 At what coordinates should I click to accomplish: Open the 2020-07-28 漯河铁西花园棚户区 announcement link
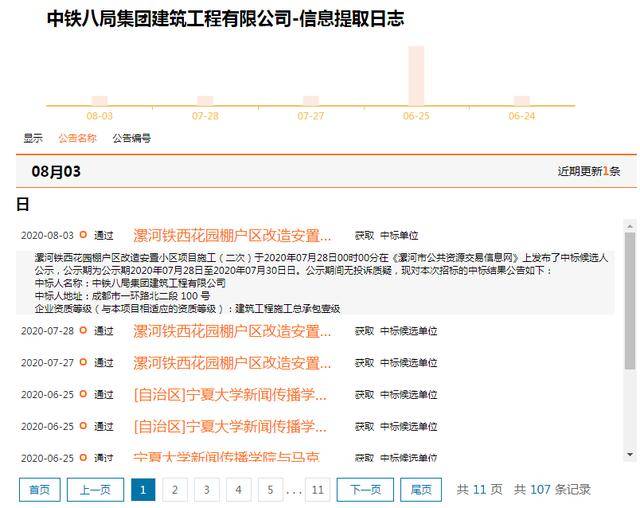232,331
